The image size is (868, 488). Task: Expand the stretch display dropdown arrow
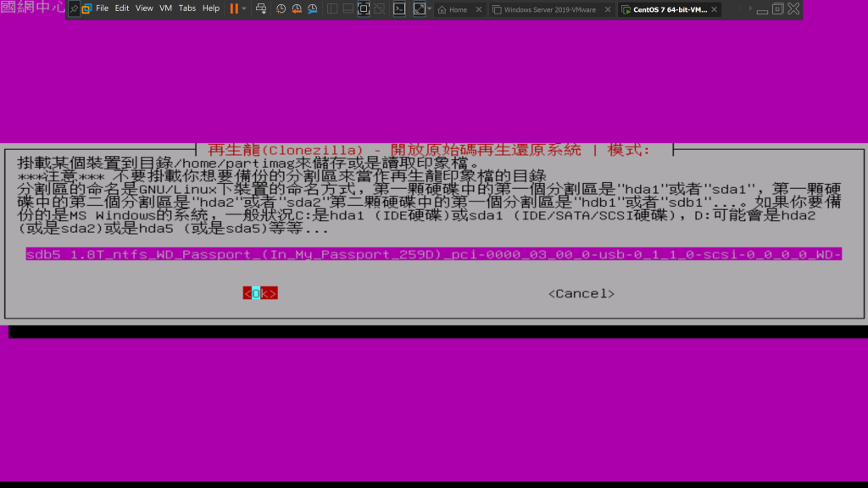click(x=430, y=8)
